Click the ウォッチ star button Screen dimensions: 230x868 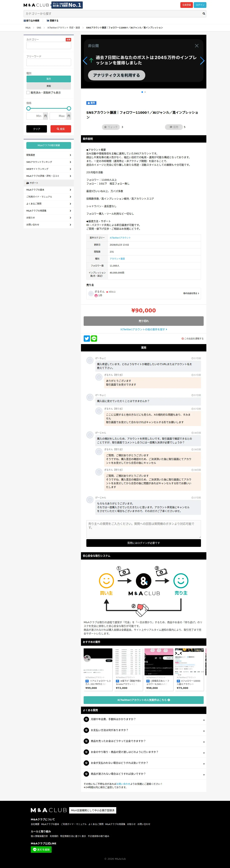(111, 127)
